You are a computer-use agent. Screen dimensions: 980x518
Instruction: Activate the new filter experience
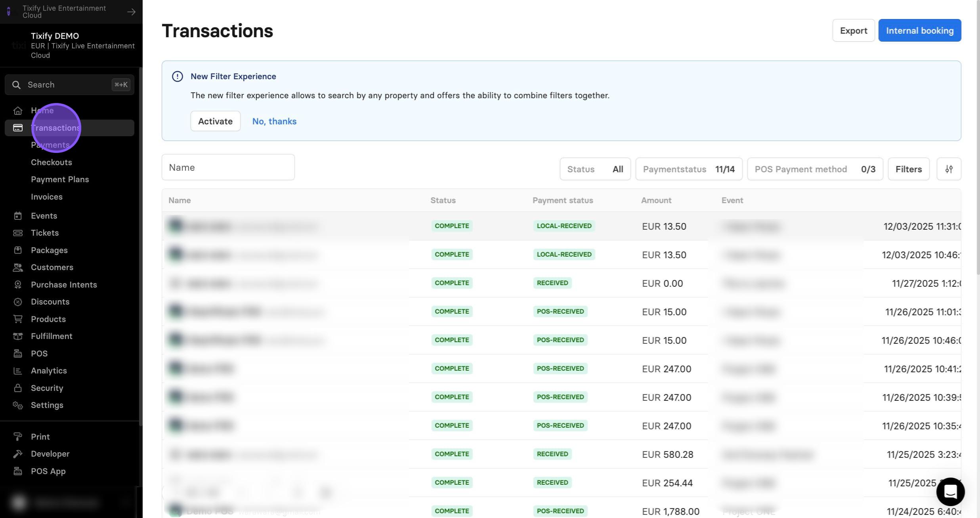[215, 121]
